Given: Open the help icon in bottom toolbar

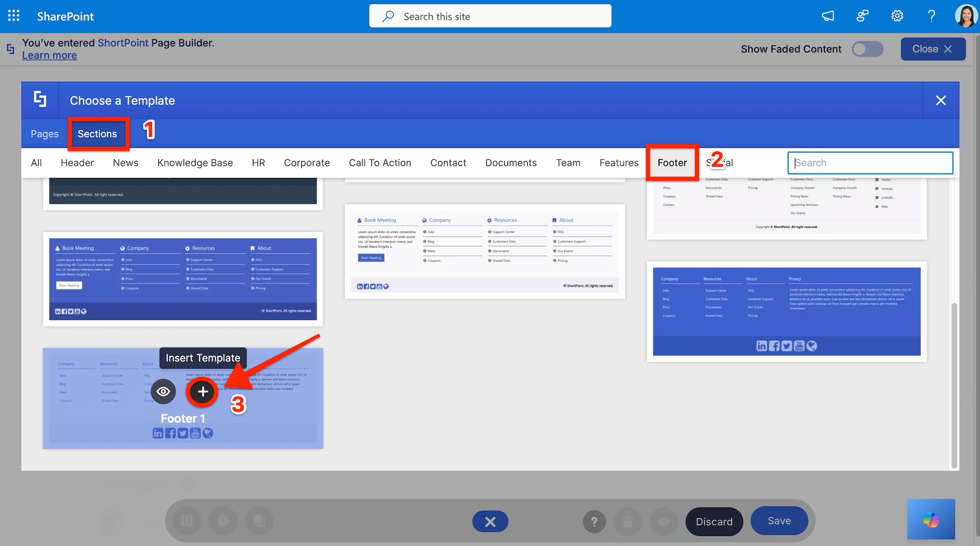Looking at the screenshot, I should click(594, 522).
